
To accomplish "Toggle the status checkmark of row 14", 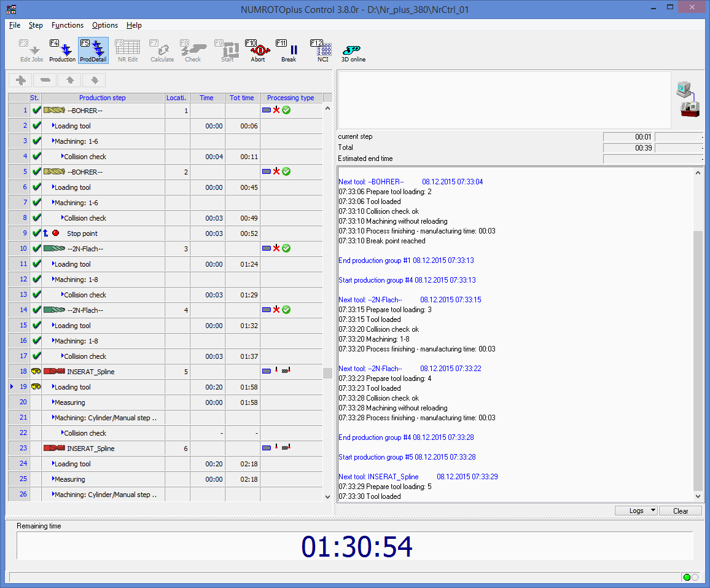I will (x=36, y=310).
